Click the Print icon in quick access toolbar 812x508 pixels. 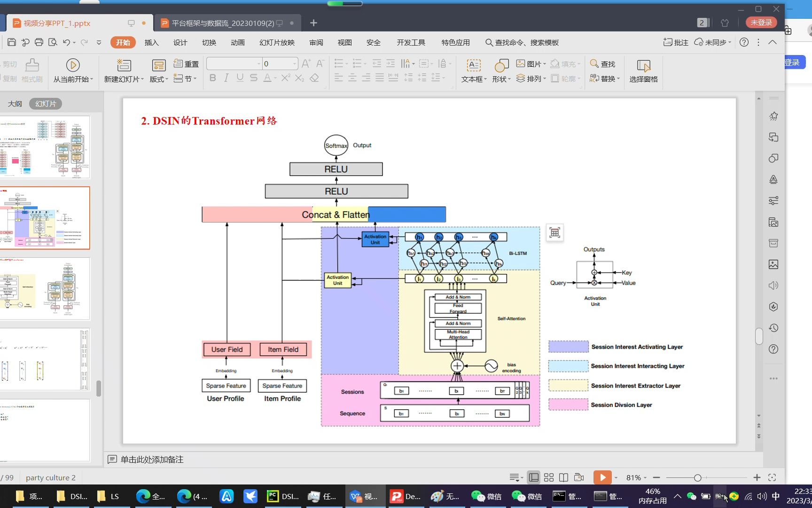(39, 42)
